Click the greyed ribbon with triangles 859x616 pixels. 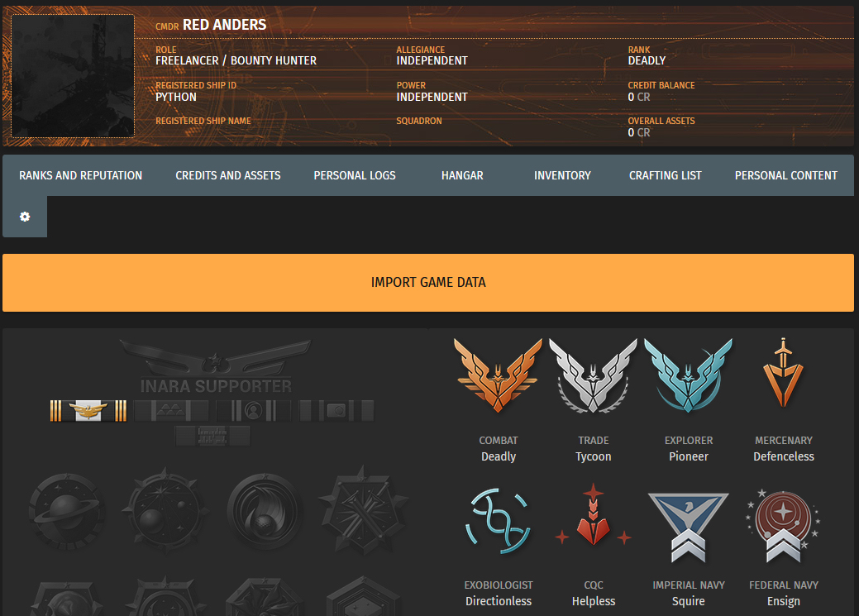(x=171, y=410)
